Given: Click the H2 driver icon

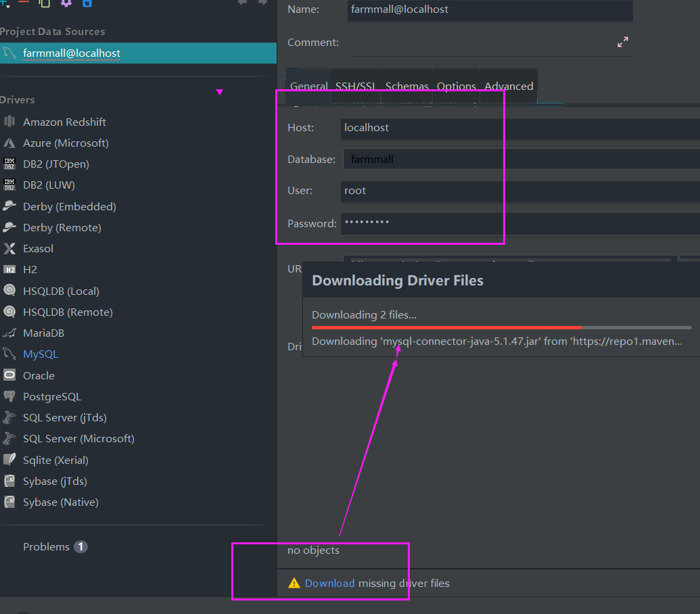Looking at the screenshot, I should [9, 270].
